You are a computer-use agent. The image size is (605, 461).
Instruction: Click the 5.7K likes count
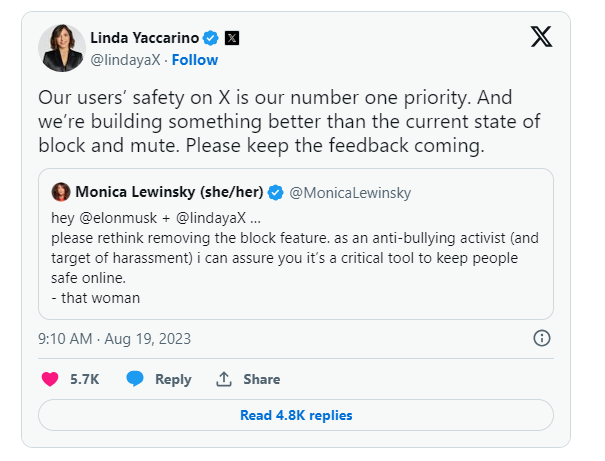[84, 379]
